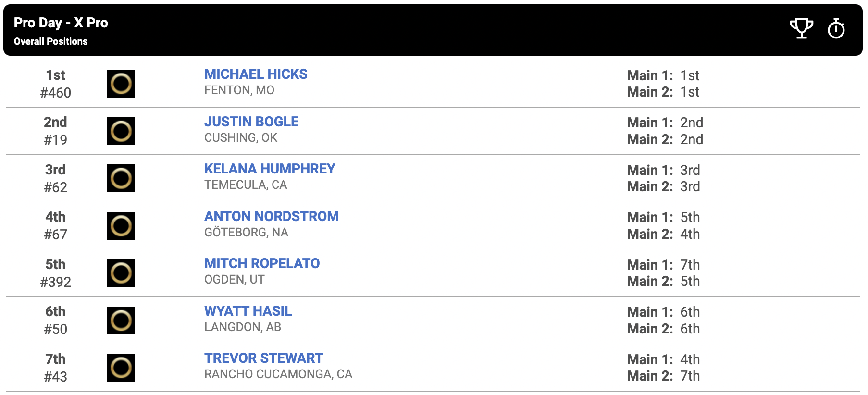868x395 pixels.
Task: Open Trevor Stewart rider profile
Action: [x=263, y=358]
